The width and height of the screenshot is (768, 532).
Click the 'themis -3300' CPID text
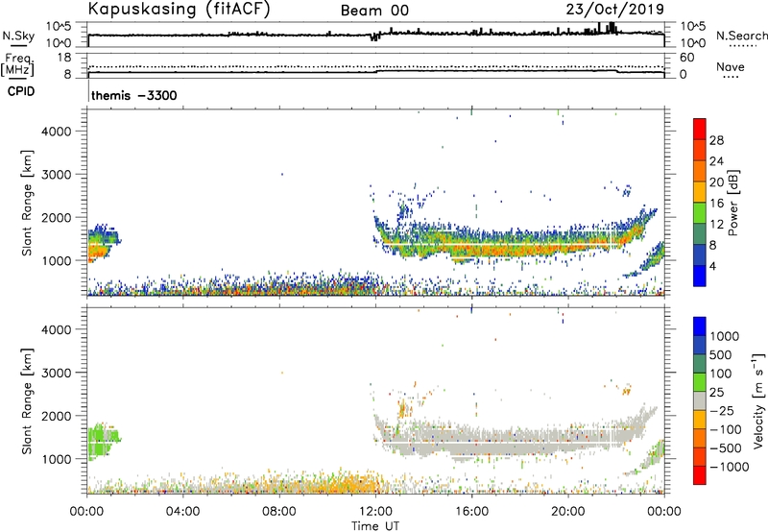[134, 95]
